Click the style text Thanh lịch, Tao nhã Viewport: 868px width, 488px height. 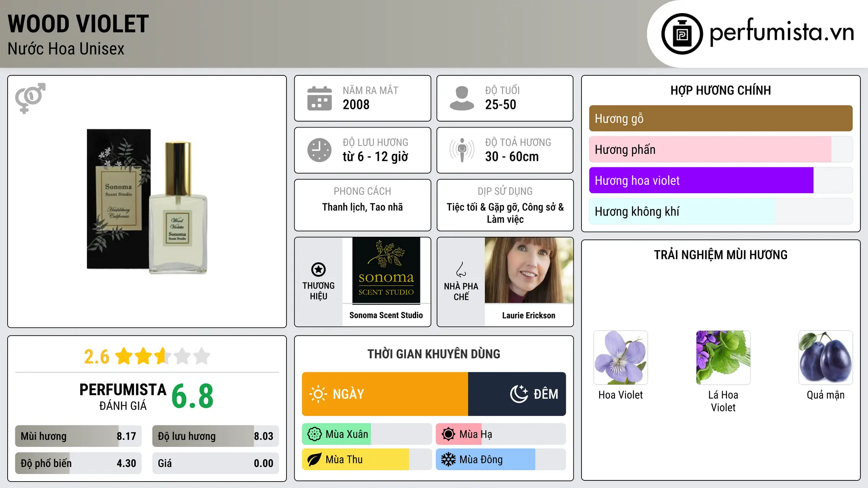click(362, 207)
